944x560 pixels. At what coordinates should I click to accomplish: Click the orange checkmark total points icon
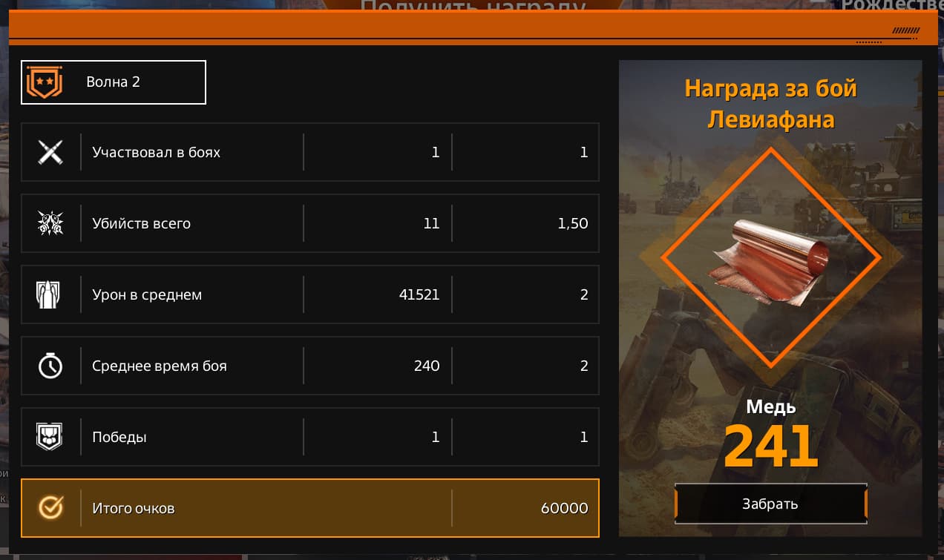(x=50, y=508)
